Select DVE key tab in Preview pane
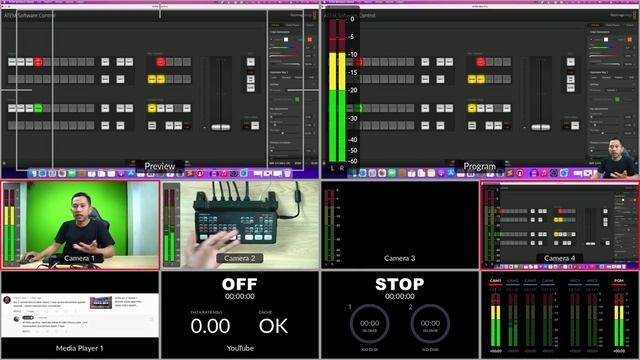 311,78
